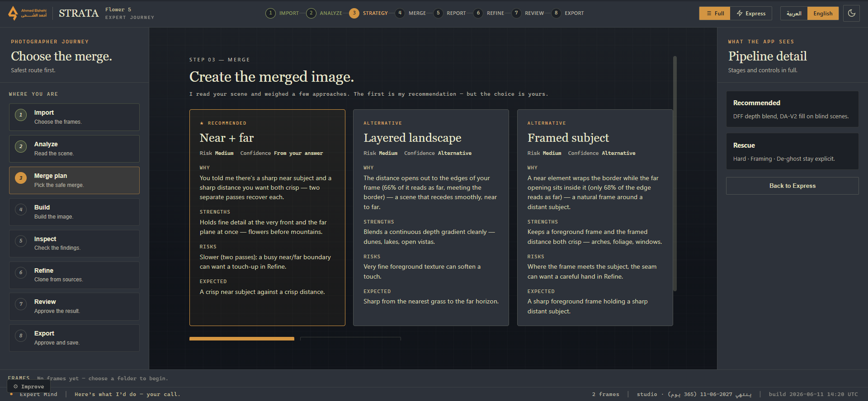Choose the Framed subject alternative card
This screenshot has width=868, height=401.
click(595, 218)
